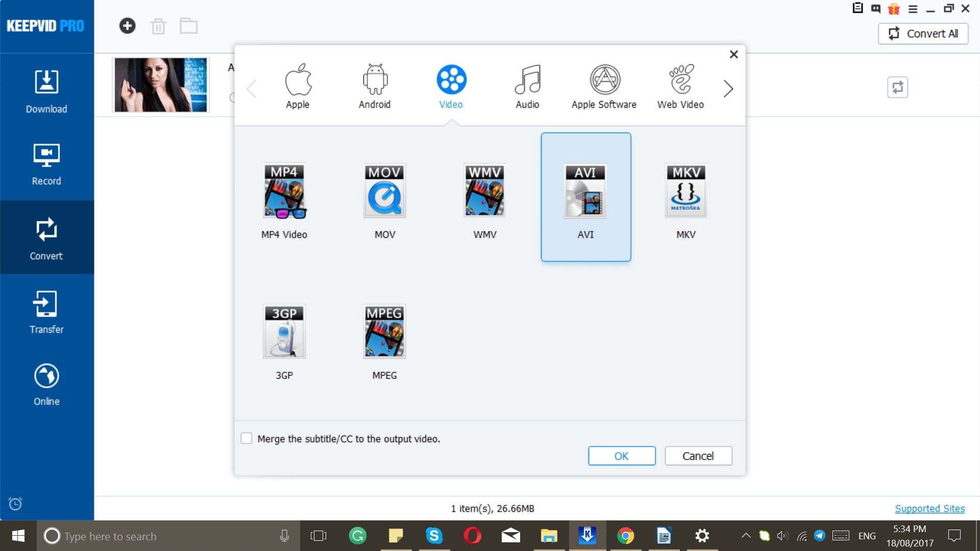Select the Convert tool in sidebar
Viewport: 980px width, 551px height.
click(x=46, y=239)
